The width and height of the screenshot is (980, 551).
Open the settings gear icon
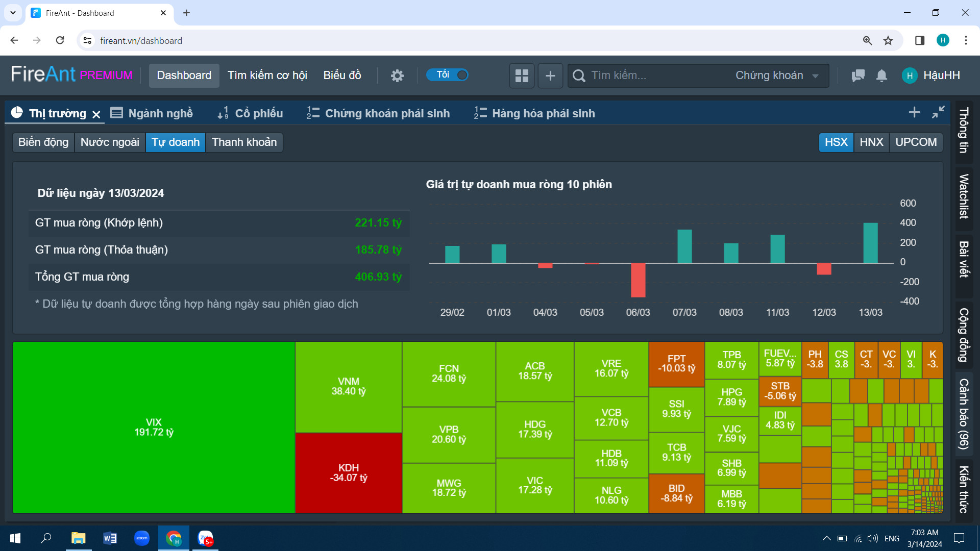click(x=397, y=76)
